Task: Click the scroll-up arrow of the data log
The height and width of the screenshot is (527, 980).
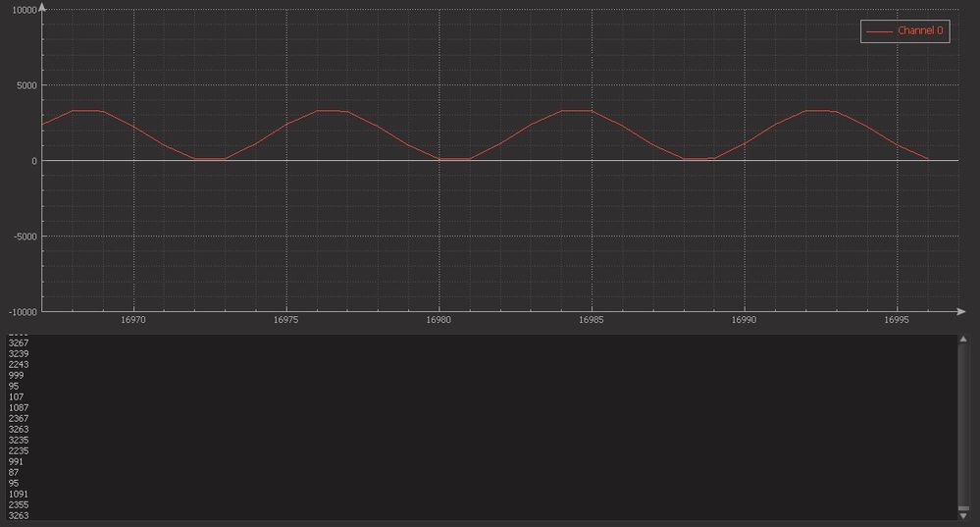Action: [x=963, y=340]
